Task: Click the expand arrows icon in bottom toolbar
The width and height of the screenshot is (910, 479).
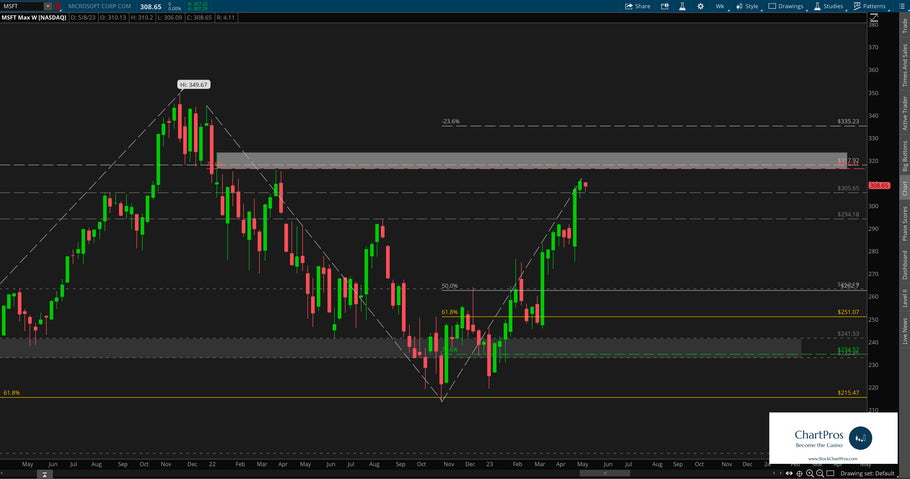Action: (789, 473)
